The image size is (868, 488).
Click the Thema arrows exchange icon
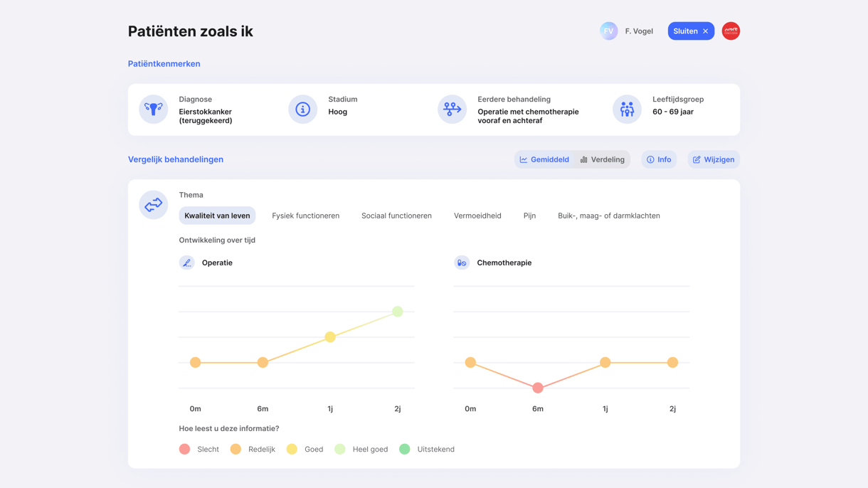(x=153, y=205)
